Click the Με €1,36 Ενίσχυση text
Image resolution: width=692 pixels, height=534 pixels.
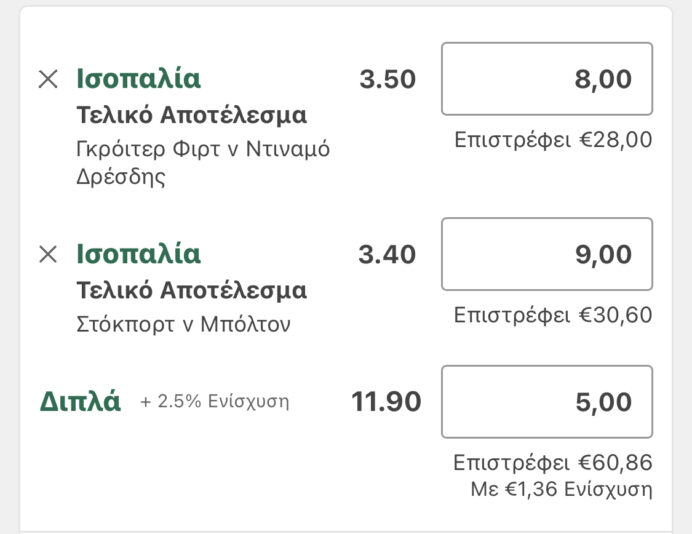coord(560,490)
